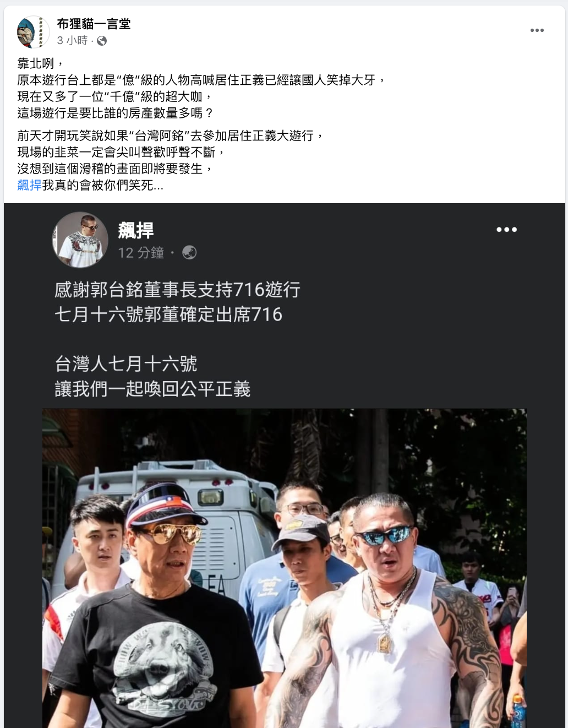
Task: Open the 布狸貓一言堂 page name link
Action: pos(94,24)
